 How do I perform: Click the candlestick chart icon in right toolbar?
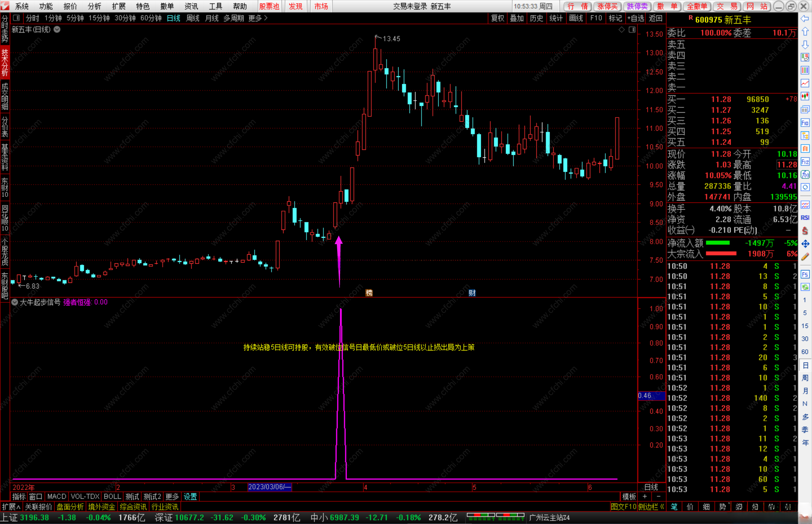[805, 96]
